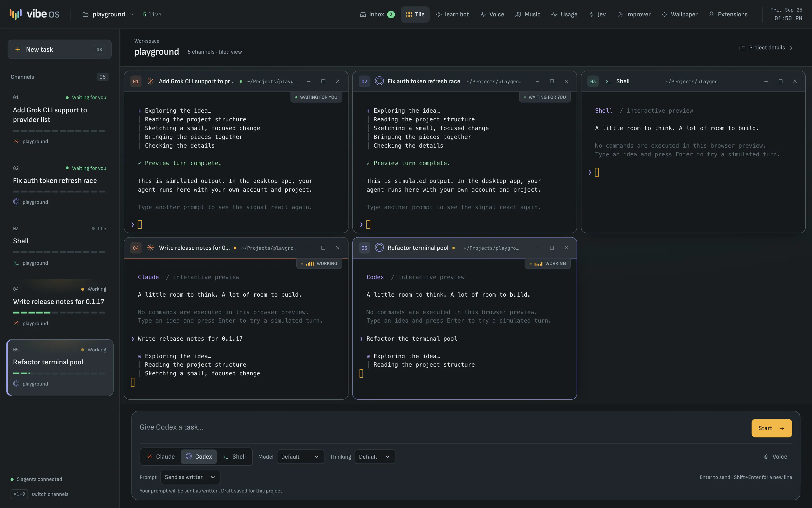Open Extensions

(728, 14)
